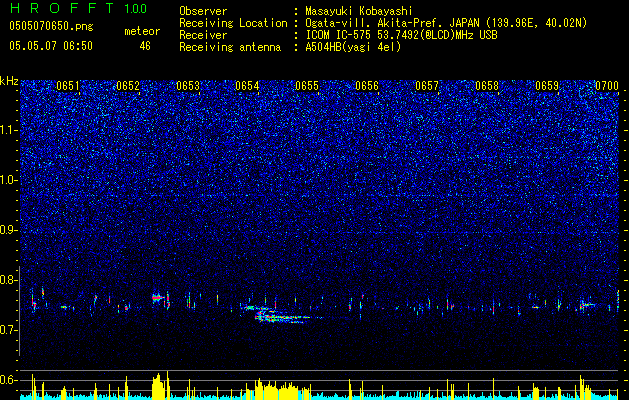The width and height of the screenshot is (629, 400).
Task: Select the 0655 time marker
Action: pyautogui.click(x=307, y=86)
